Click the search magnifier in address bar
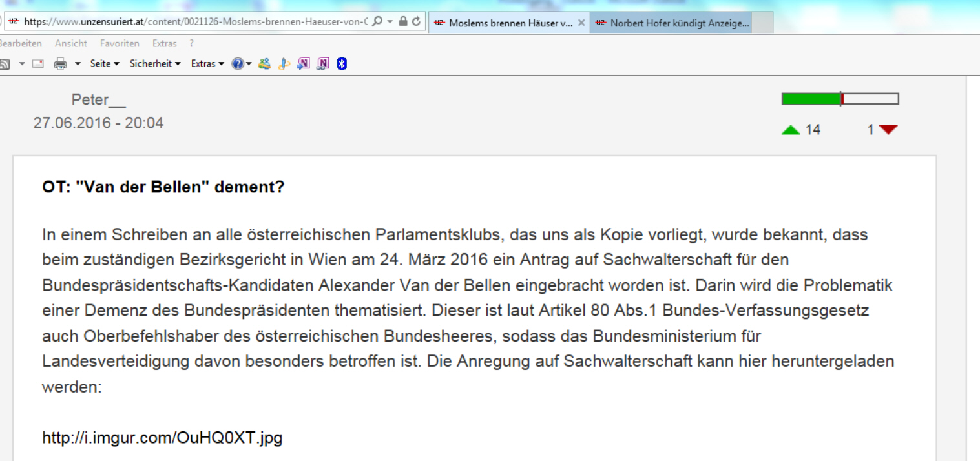The image size is (980, 461). 377,21
